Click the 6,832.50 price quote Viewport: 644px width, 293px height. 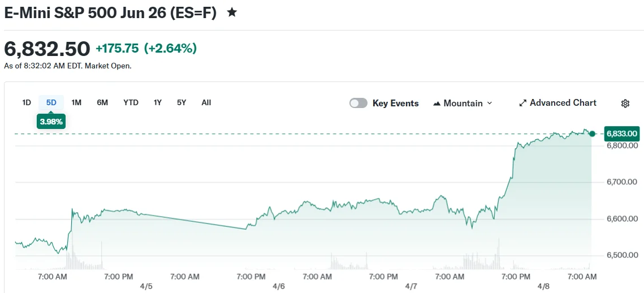pyautogui.click(x=47, y=49)
